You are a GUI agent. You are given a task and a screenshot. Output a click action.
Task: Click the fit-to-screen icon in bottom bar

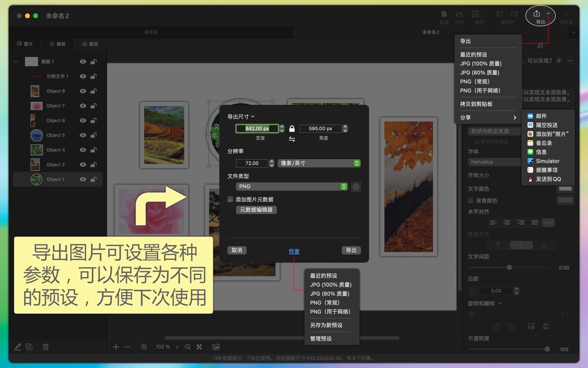pos(199,347)
